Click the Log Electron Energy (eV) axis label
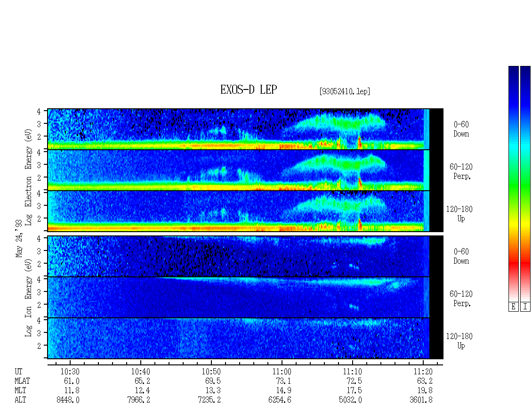Screen dimensions: 532x412 [x=29, y=177]
